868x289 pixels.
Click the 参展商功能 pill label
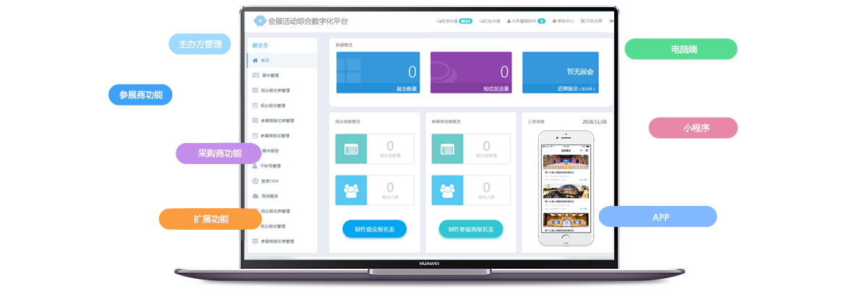click(x=140, y=95)
